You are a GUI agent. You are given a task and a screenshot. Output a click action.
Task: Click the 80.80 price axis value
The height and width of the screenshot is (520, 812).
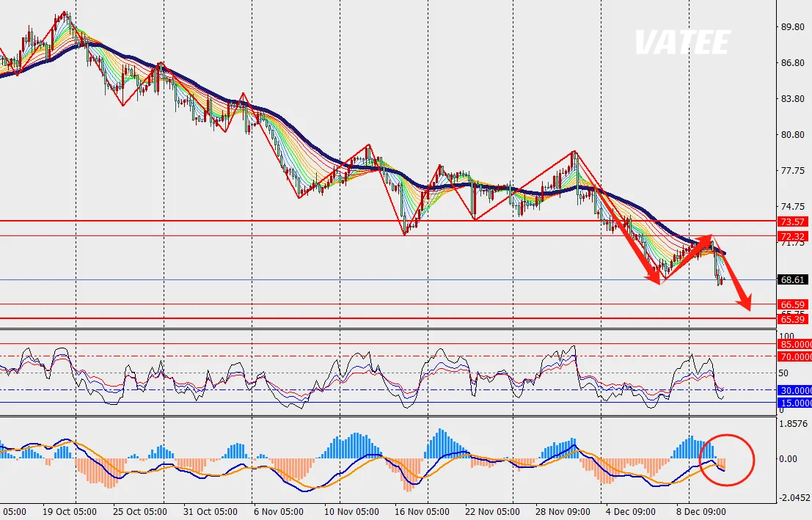click(x=791, y=135)
